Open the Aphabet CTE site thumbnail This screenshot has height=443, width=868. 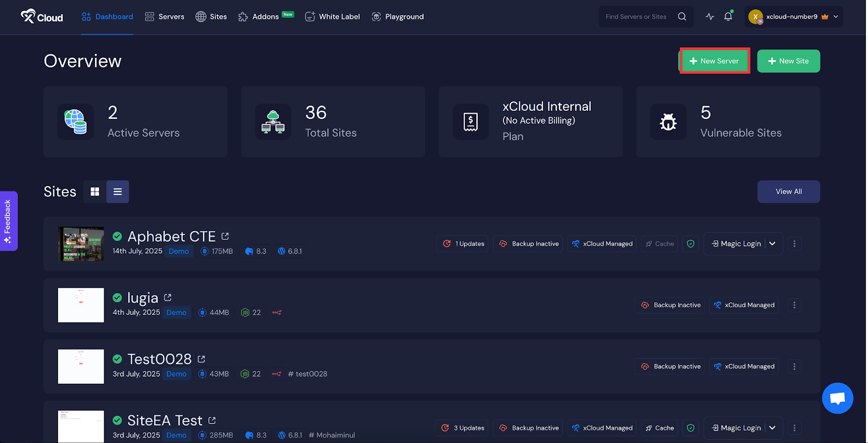[81, 244]
